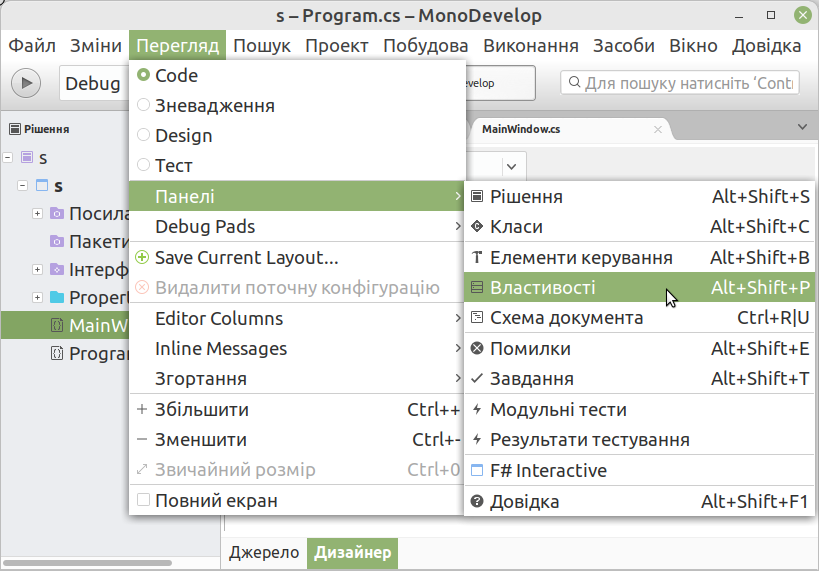Click the Посилання folder icon
Screen dimensions: 819x571
click(56, 213)
